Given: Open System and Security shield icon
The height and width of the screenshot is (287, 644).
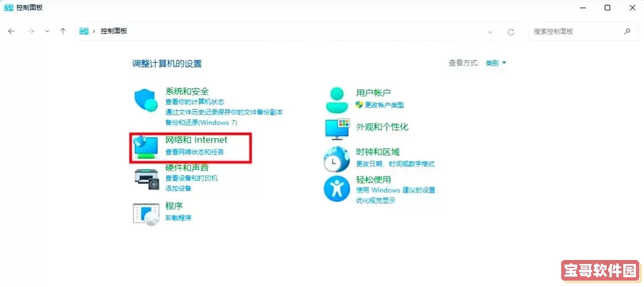Looking at the screenshot, I should (146, 100).
